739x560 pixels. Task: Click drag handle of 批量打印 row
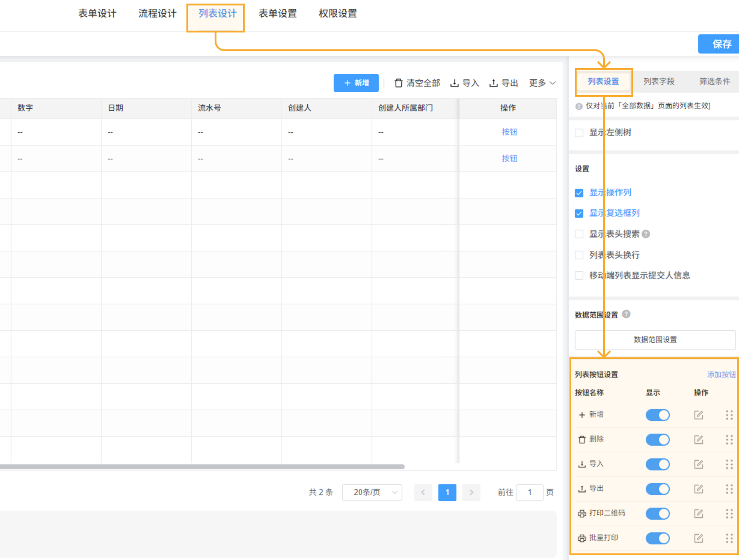pos(729,538)
